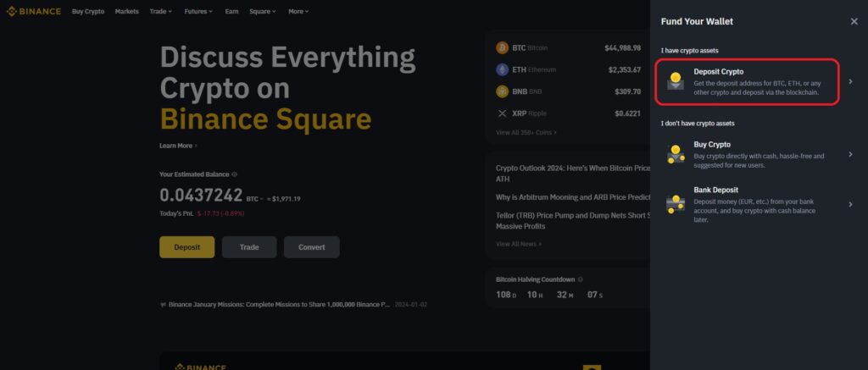Expand the More dropdown menu
The height and width of the screenshot is (370, 868).
coord(298,11)
